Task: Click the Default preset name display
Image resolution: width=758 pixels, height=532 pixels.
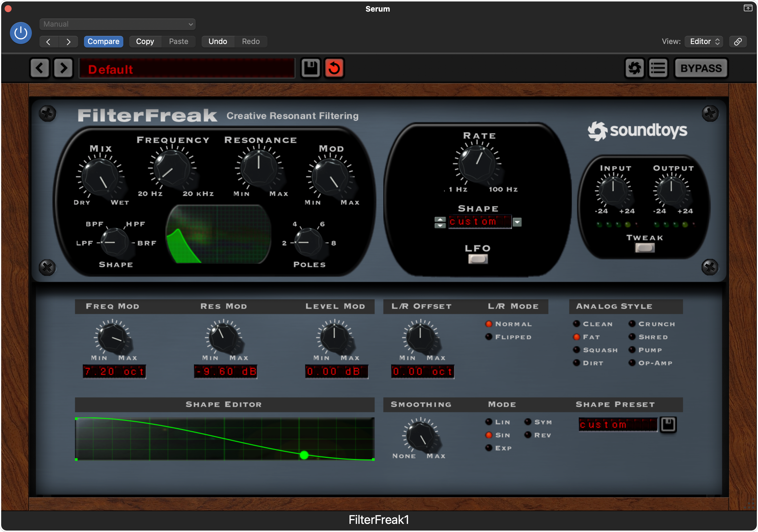Action: [187, 69]
